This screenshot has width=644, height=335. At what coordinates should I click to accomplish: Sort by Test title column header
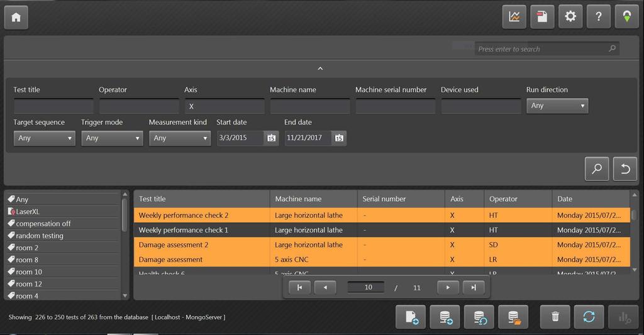(202, 199)
